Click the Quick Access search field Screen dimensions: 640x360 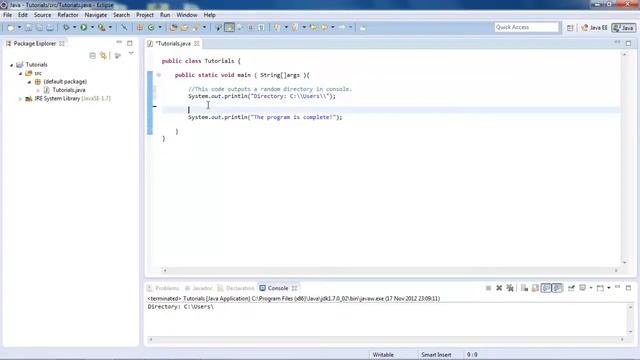[x=527, y=27]
